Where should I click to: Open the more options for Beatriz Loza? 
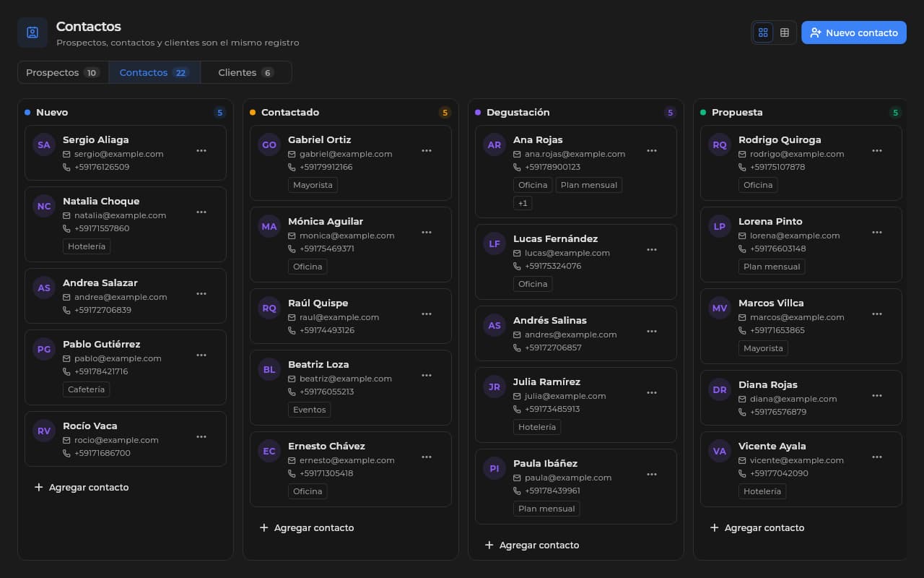pyautogui.click(x=427, y=375)
